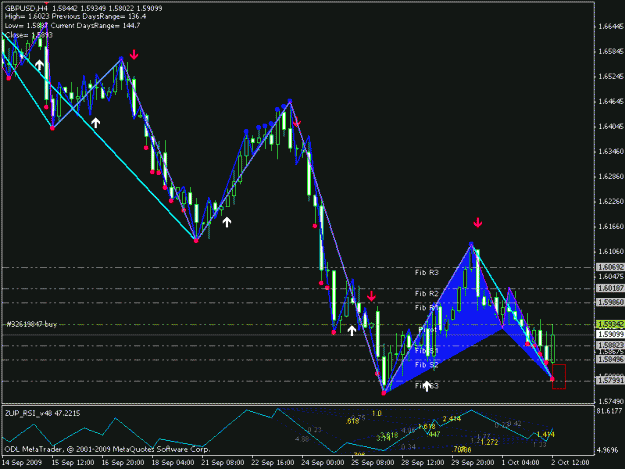The width and height of the screenshot is (625, 469).
Task: Select the red dot at the 25 Sep lowest low
Action: (384, 393)
